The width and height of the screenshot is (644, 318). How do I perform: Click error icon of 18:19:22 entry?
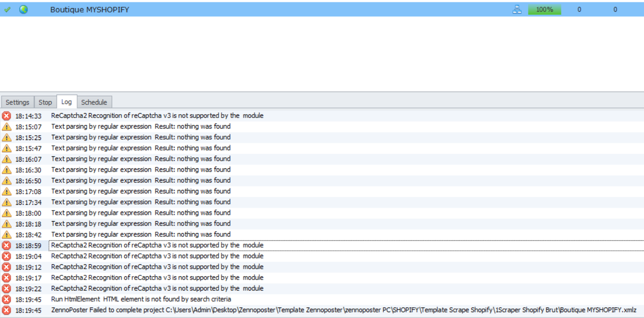6,288
